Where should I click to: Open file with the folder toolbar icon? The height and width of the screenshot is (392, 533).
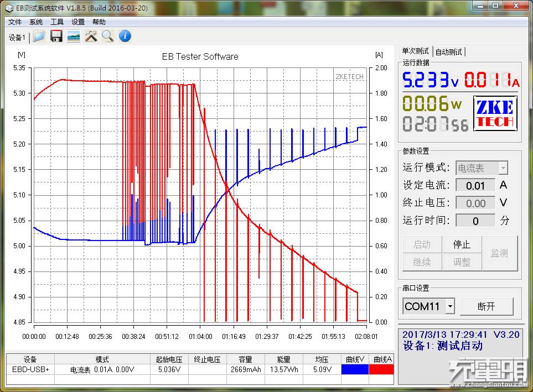point(39,36)
